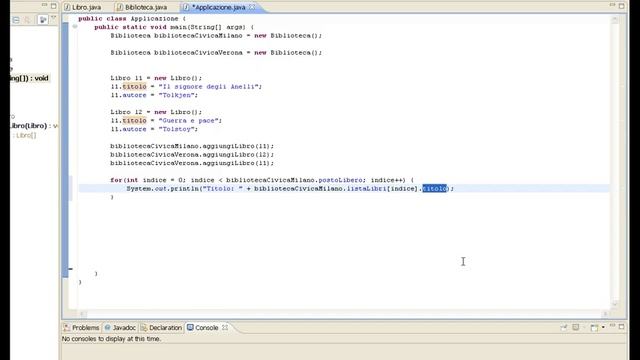Open the Outline view menu triangle

[x=53, y=19]
